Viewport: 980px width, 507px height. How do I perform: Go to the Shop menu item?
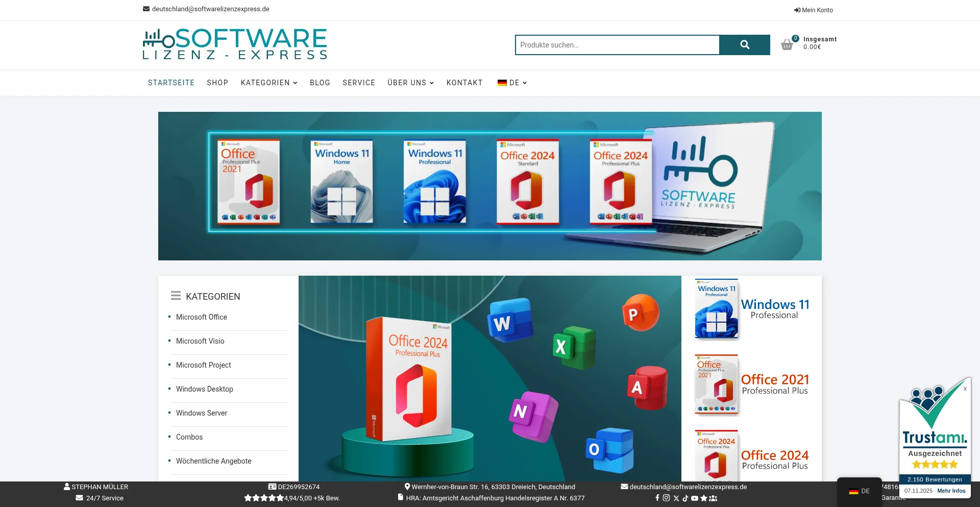217,83
